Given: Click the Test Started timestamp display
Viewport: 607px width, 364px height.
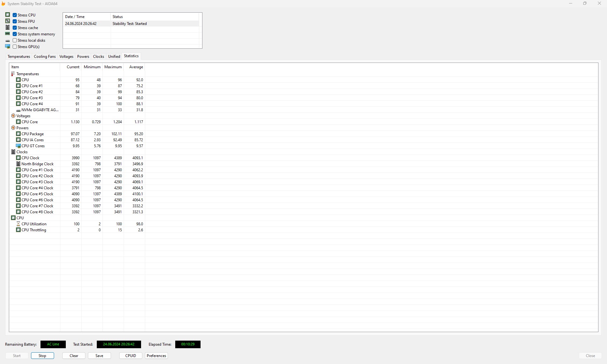Looking at the screenshot, I should (119, 344).
